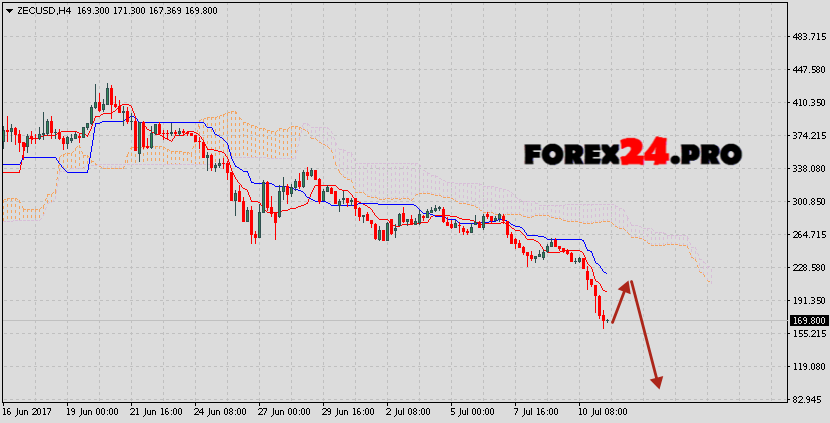Click the 264.715 price axis label
The image size is (830, 423).
[x=806, y=235]
